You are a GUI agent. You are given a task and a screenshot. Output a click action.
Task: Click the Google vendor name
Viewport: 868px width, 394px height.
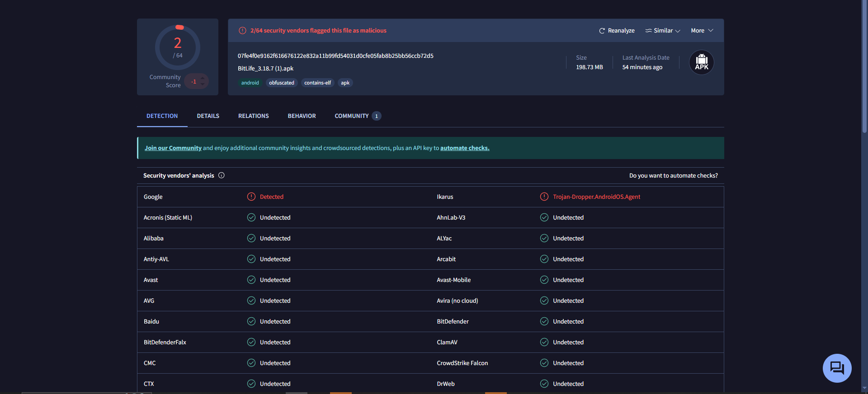153,197
